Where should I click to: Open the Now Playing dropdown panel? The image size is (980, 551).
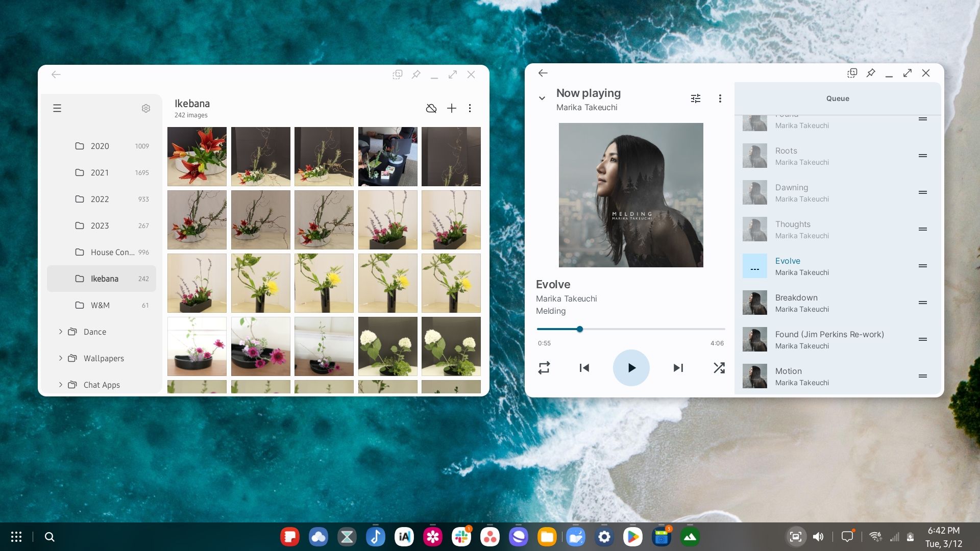(x=543, y=98)
